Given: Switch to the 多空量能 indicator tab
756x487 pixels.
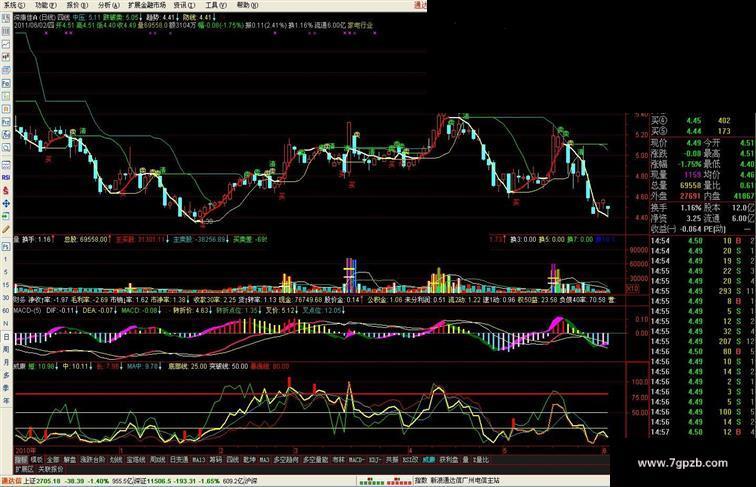Looking at the screenshot, I should point(316,460).
